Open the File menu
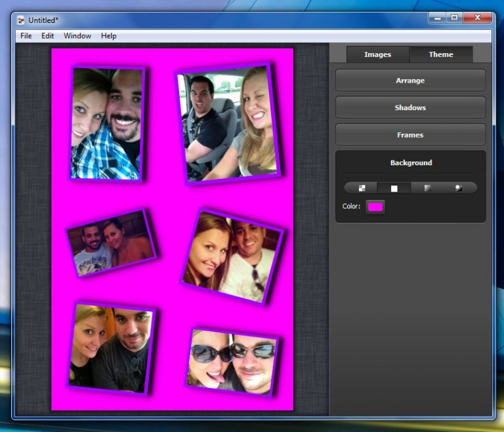 pyautogui.click(x=26, y=35)
